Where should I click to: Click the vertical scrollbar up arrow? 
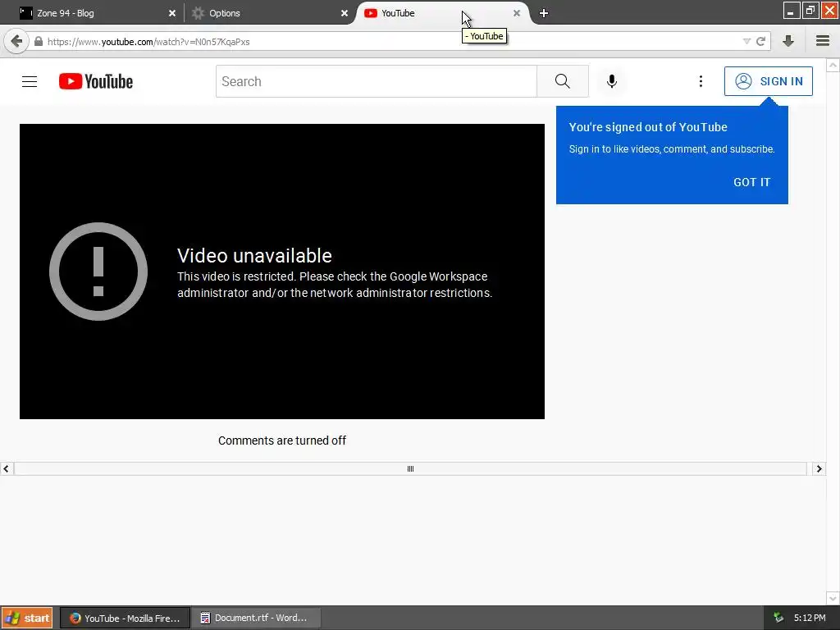coord(833,66)
